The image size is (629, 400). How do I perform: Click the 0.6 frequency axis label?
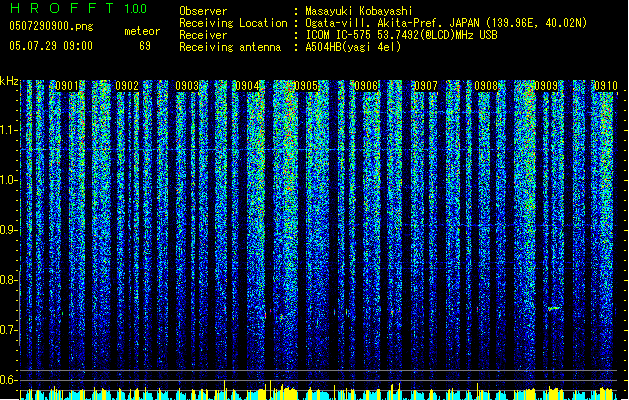pos(8,380)
